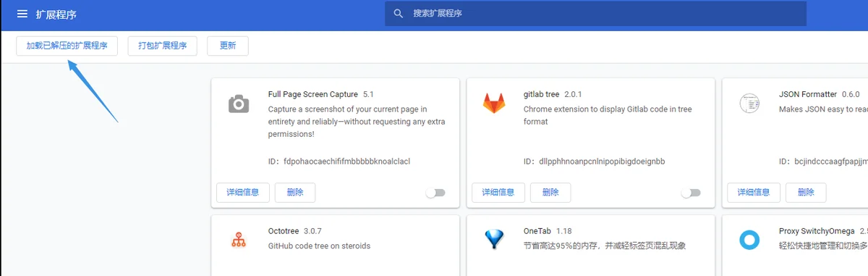Click the Octotree extension name
868x276 pixels.
[x=284, y=231]
